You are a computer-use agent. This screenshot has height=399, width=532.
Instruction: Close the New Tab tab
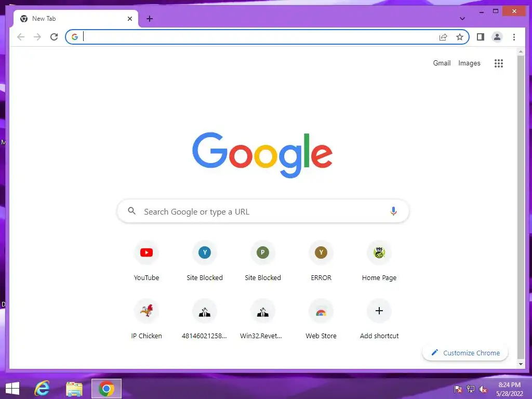(129, 19)
